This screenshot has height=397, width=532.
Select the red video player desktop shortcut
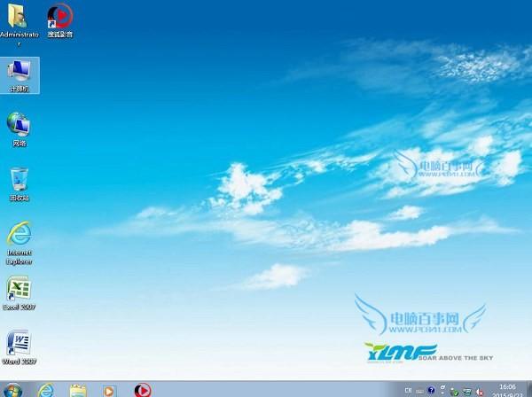coord(60,21)
